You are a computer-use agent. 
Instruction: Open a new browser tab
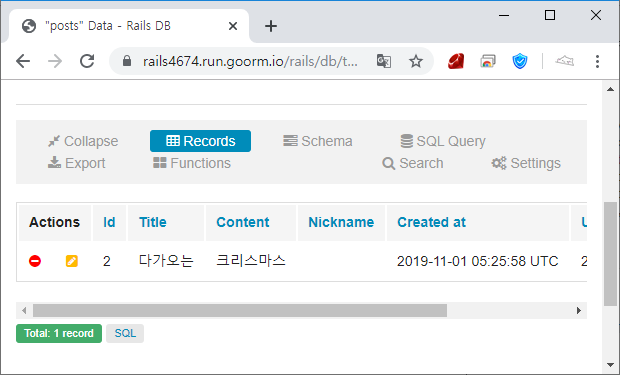(x=271, y=26)
